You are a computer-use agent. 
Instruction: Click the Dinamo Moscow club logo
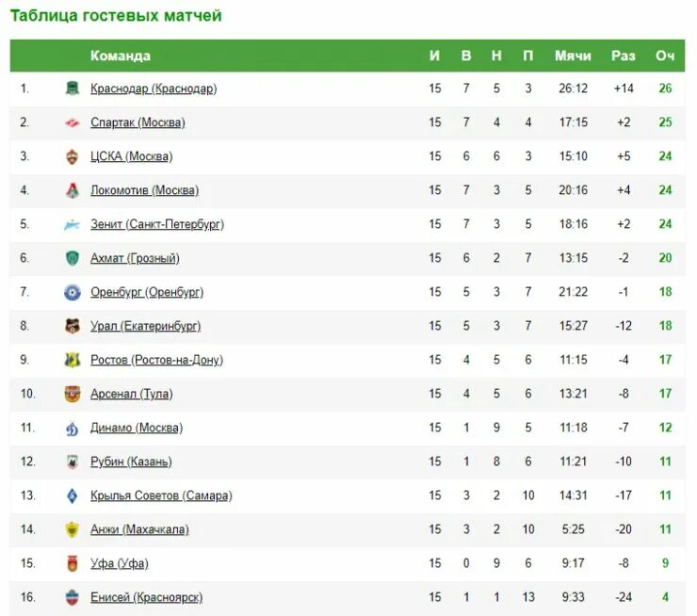pyautogui.click(x=73, y=428)
